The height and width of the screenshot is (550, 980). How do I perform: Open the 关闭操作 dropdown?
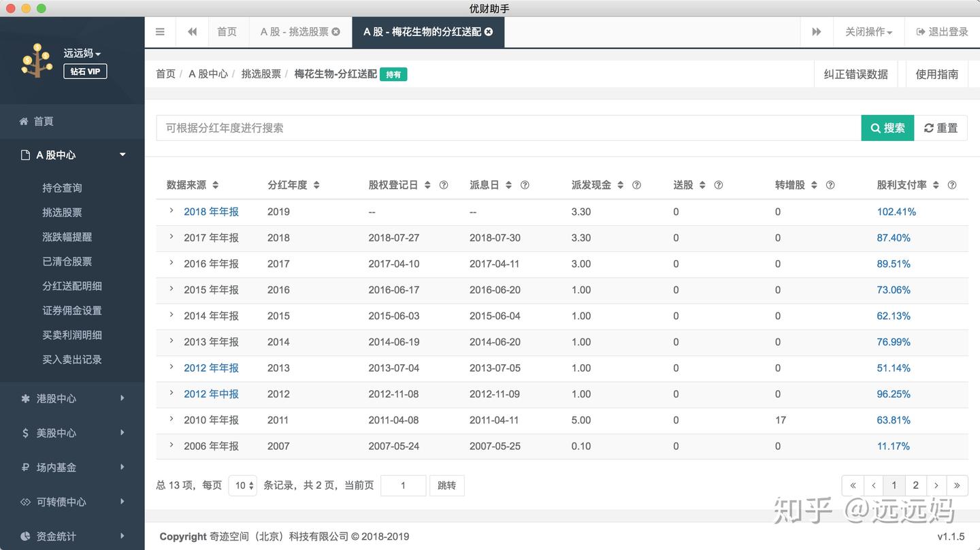coord(869,31)
